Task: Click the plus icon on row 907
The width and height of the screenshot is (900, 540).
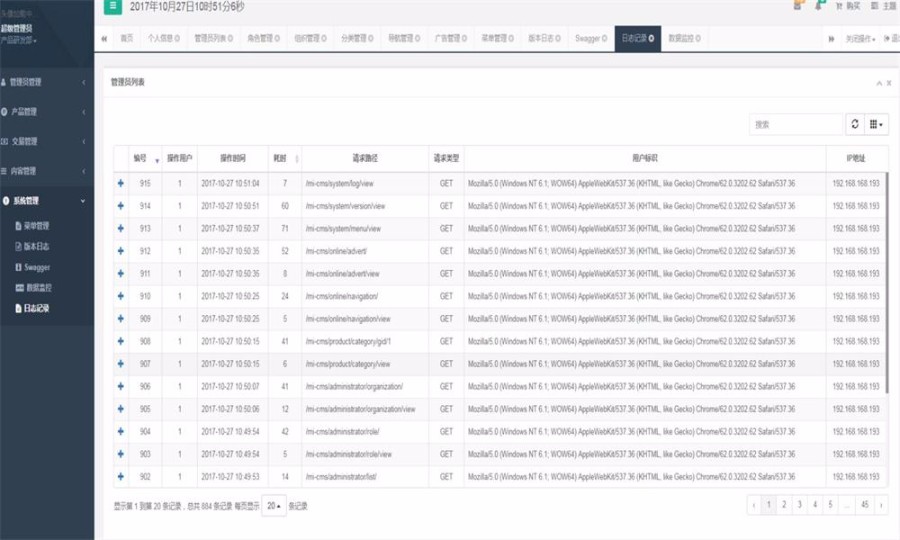Action: tap(121, 364)
